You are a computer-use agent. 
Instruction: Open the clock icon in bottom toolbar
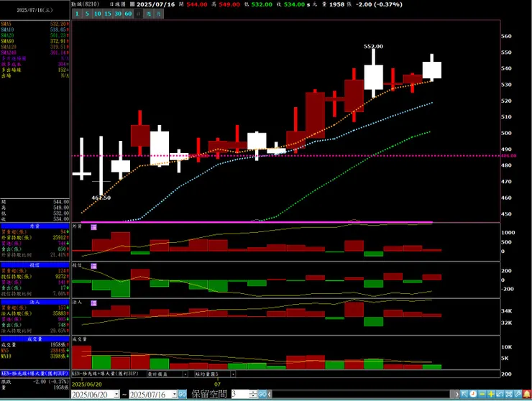click(473, 394)
